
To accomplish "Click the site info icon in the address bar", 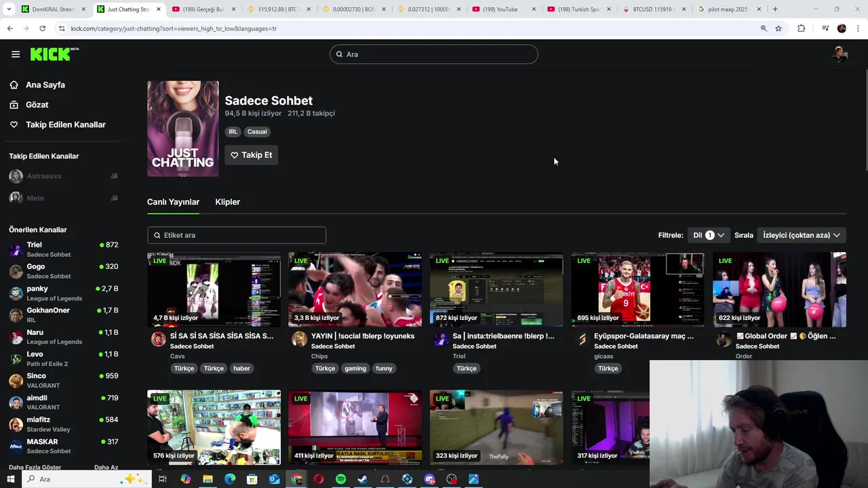I will click(x=62, y=28).
